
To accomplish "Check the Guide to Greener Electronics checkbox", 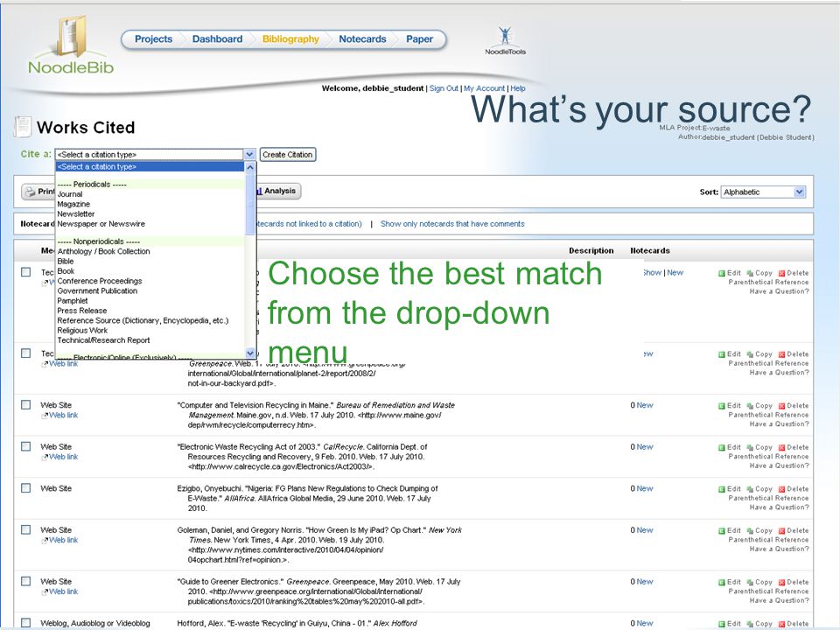I will click(x=25, y=581).
